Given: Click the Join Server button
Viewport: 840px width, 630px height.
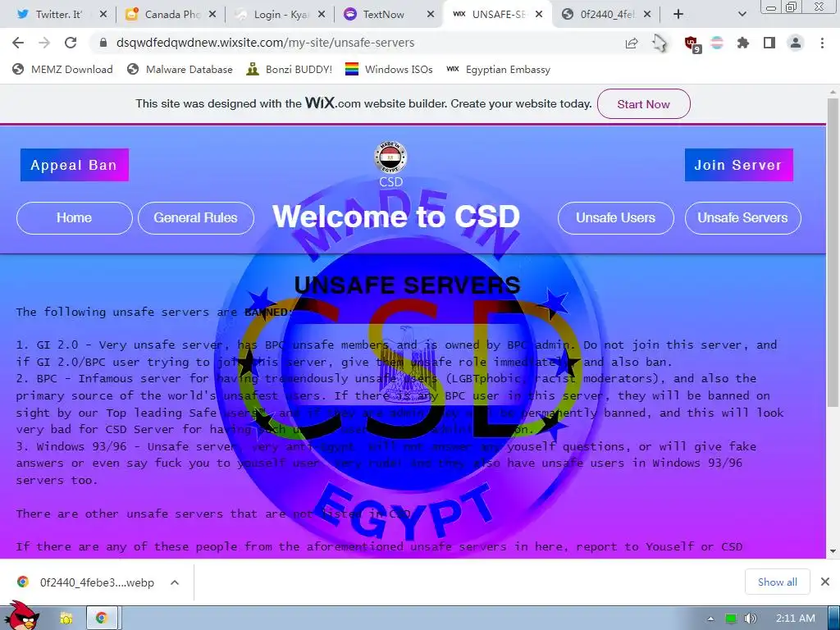Looking at the screenshot, I should pos(739,165).
